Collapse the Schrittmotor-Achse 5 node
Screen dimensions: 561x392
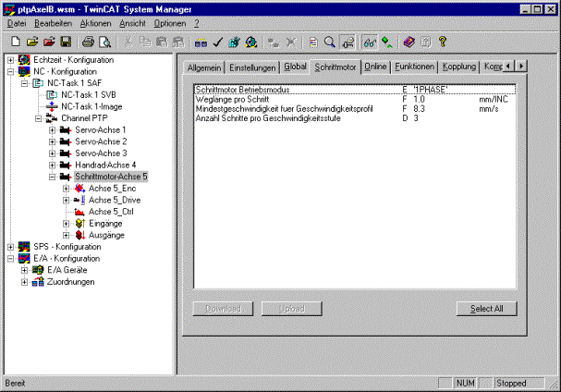[x=53, y=177]
